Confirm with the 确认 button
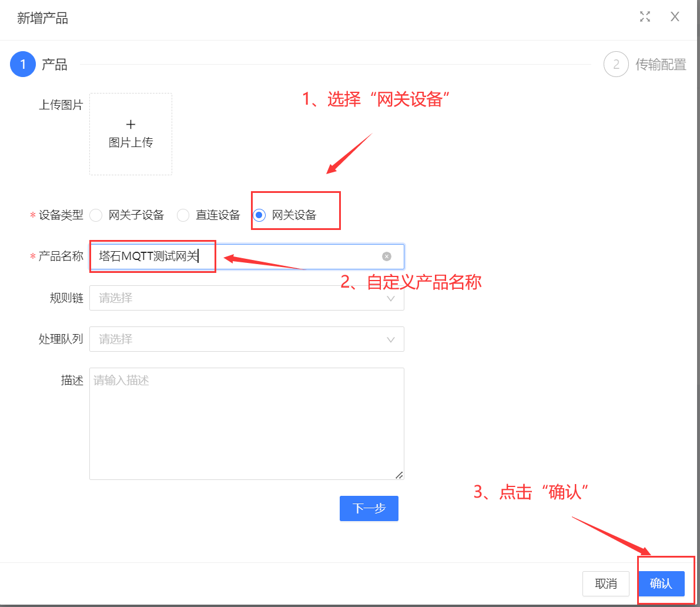The width and height of the screenshot is (700, 607). pos(661,583)
